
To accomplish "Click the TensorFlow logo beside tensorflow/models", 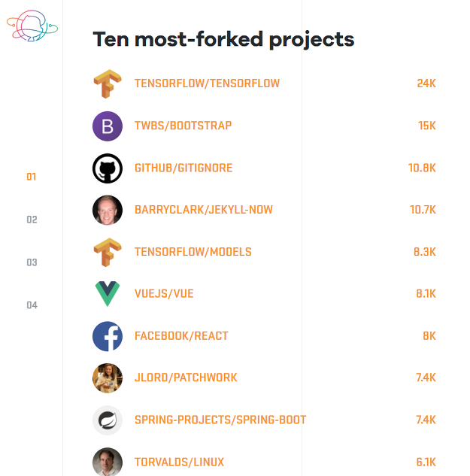I will (108, 252).
